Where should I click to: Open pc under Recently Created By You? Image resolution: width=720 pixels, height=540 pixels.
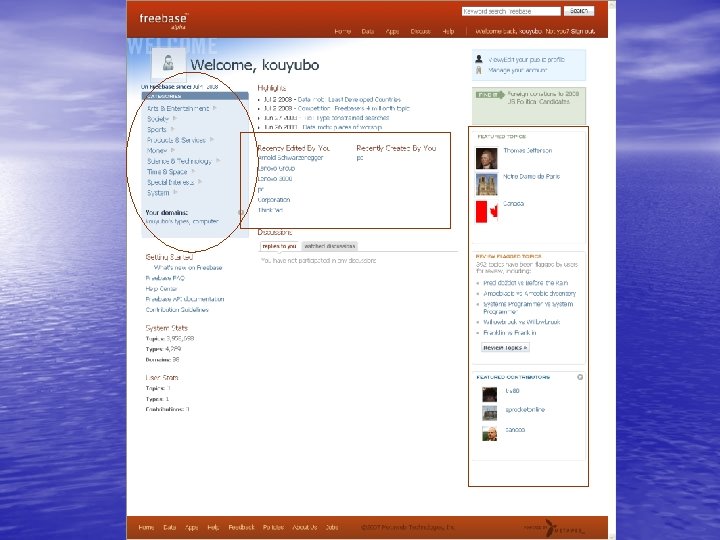(x=360, y=158)
